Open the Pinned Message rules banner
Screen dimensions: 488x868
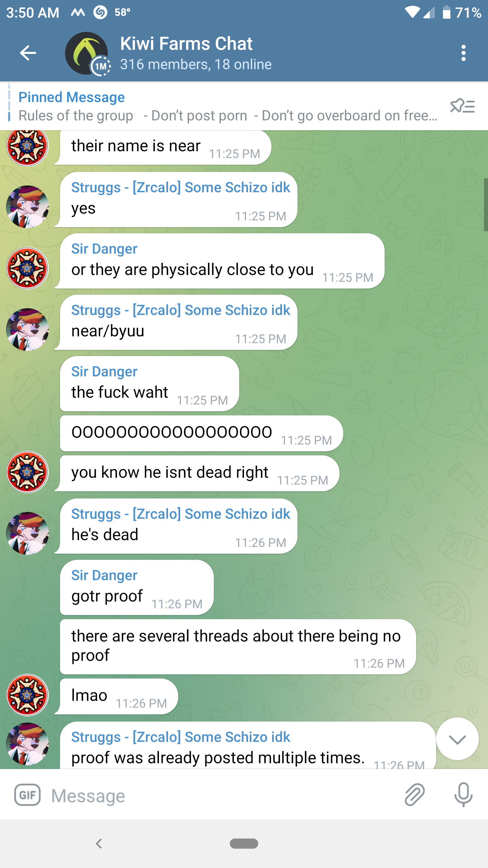pos(228,106)
